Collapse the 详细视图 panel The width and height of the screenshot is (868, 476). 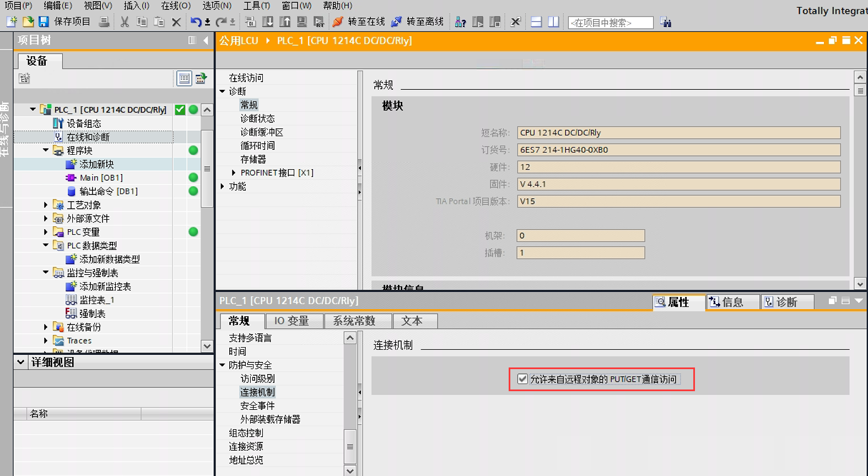click(20, 362)
